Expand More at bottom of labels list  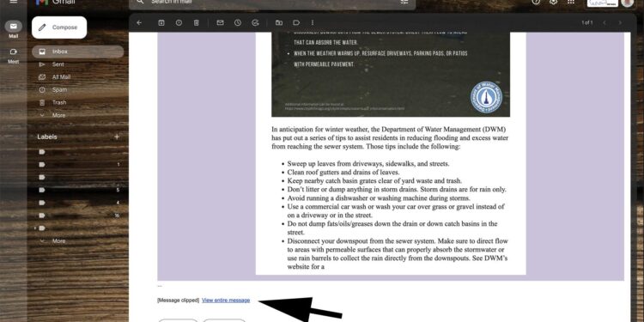(x=77, y=241)
